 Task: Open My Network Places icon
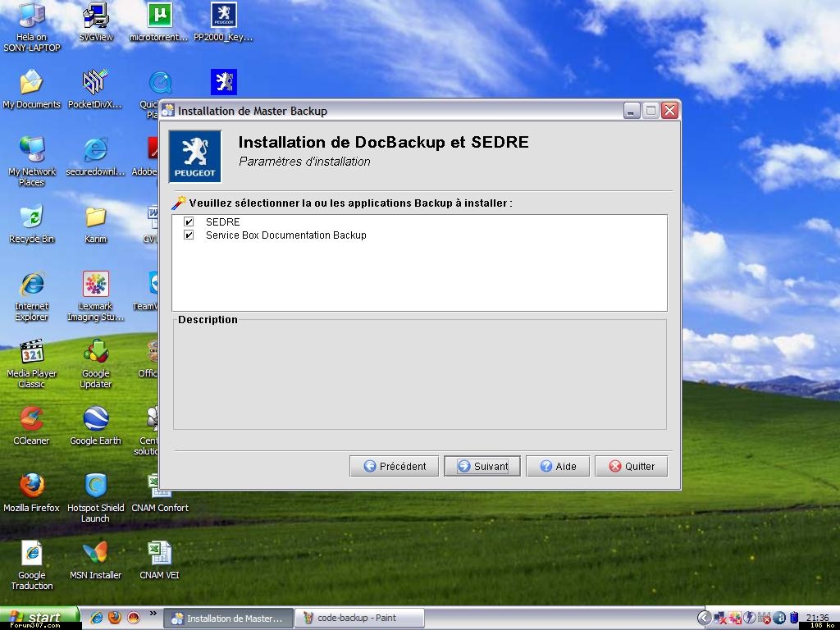click(x=32, y=162)
